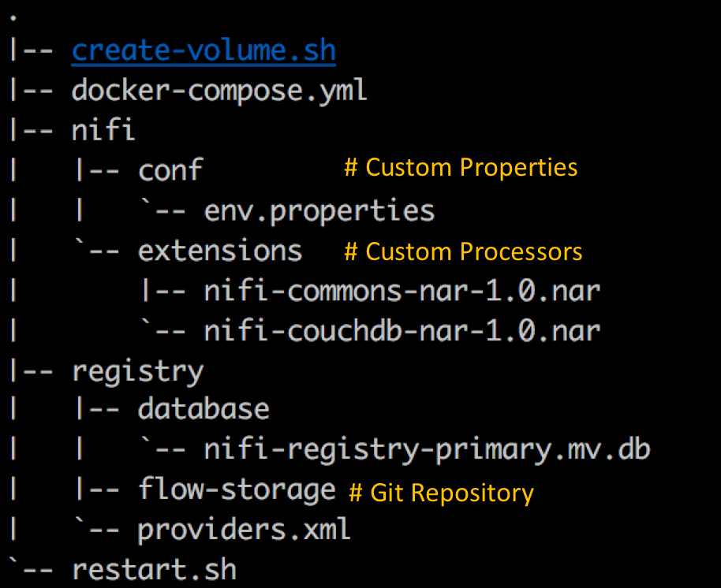Click the providers.xml file name
This screenshot has height=588, width=721.
pyautogui.click(x=245, y=530)
